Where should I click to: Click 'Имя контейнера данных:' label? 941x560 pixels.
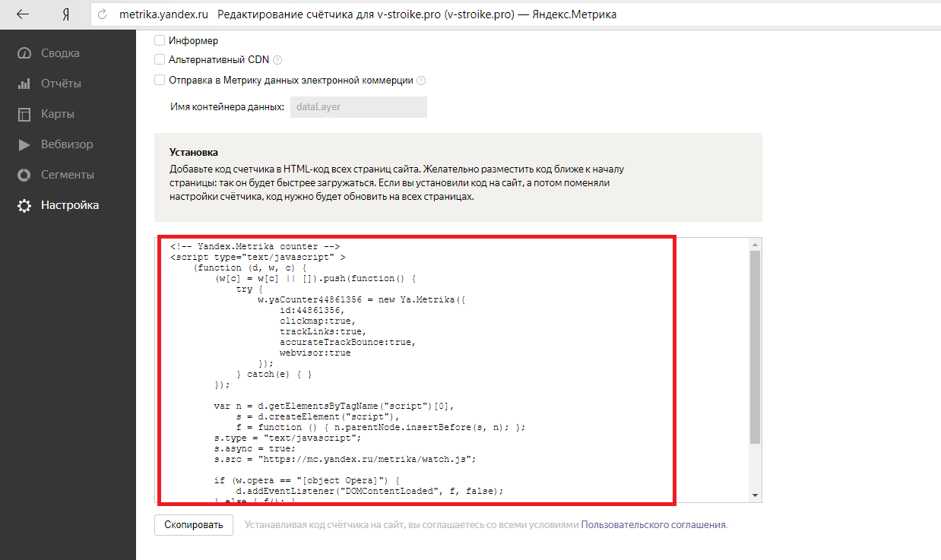click(x=228, y=107)
